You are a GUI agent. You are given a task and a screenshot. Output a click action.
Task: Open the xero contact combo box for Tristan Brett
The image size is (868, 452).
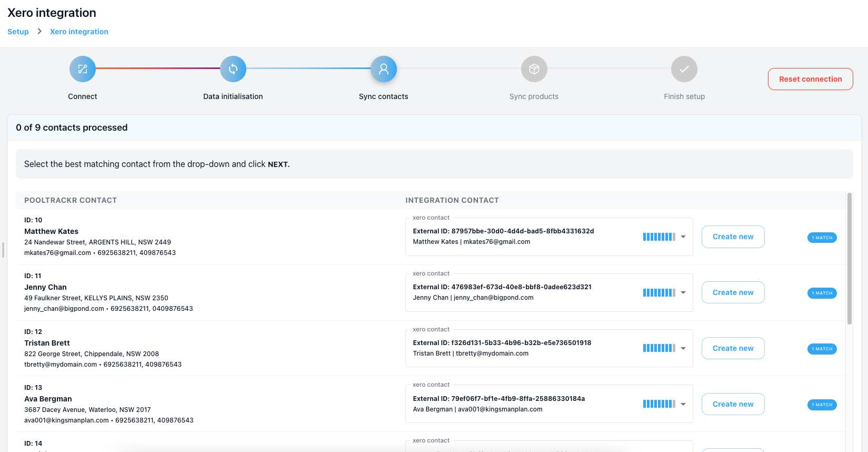pos(549,348)
